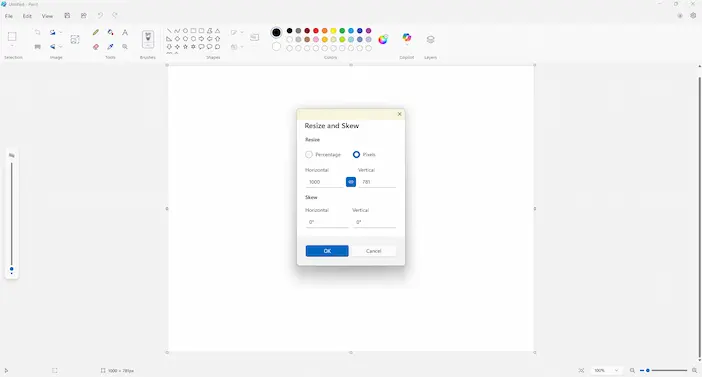The image size is (702, 377).
Task: Click Cancel in Resize and Skew dialog
Action: click(x=373, y=251)
